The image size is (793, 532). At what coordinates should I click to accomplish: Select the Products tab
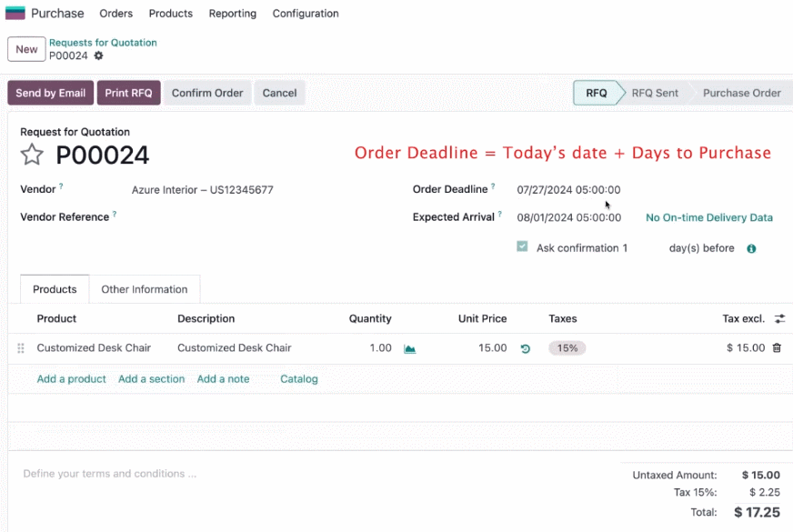(x=55, y=289)
